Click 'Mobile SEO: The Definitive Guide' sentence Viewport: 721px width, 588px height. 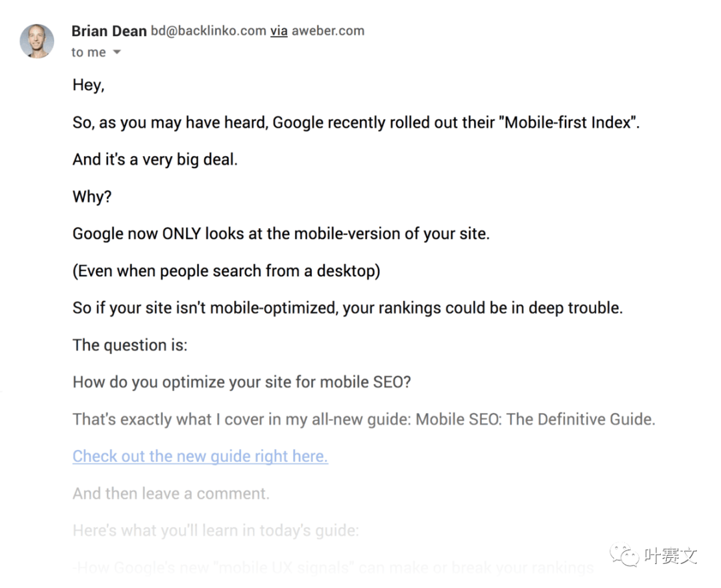click(x=364, y=419)
